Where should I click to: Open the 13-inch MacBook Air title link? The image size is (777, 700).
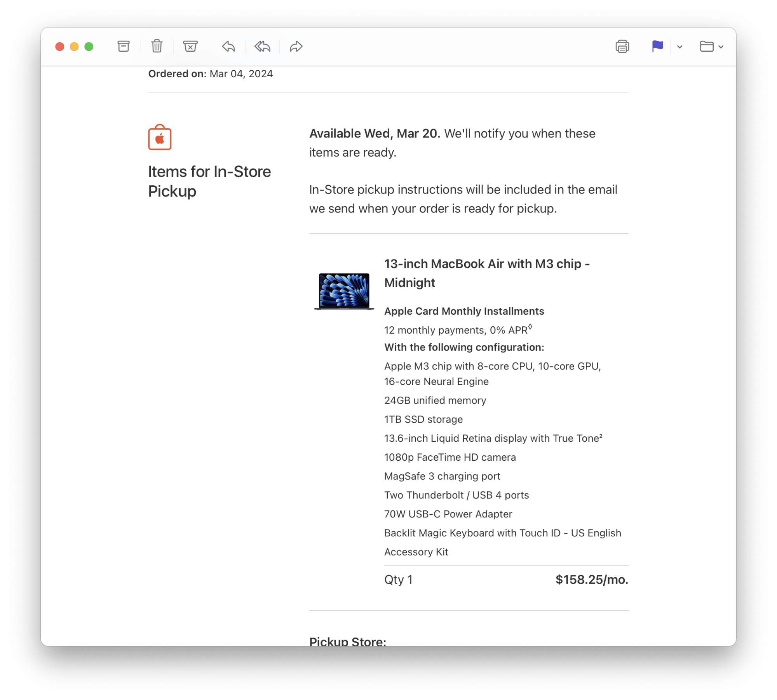pos(487,273)
